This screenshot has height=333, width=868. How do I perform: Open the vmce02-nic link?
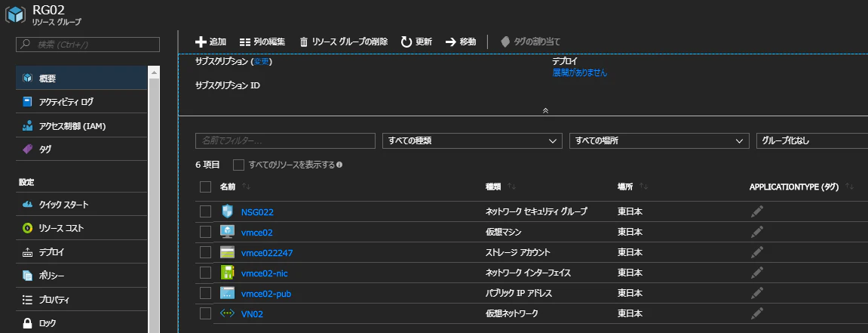click(265, 273)
